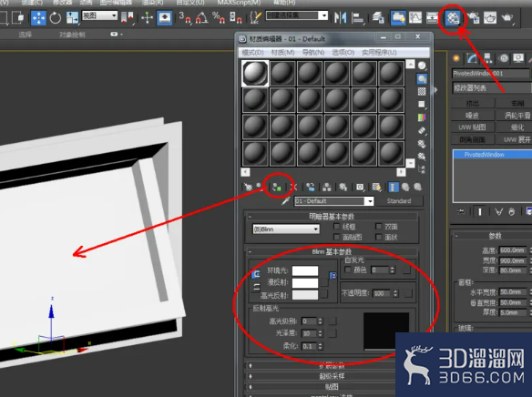Click the 细化 modifier button
This screenshot has height=397, width=532.
coord(517,127)
